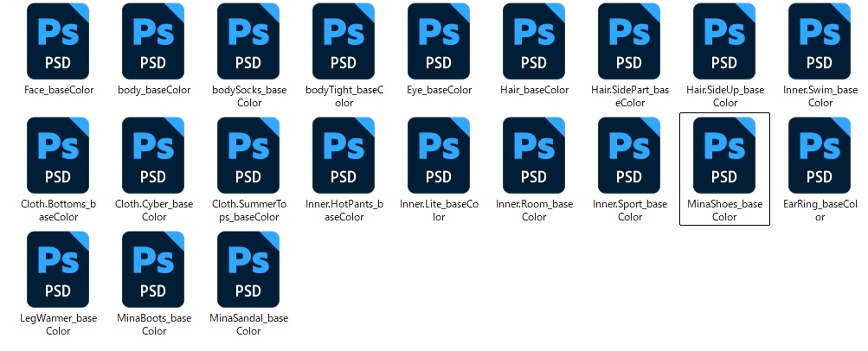
Task: Click the 'Inner.HotPants_baseColor' name label
Action: [x=344, y=211]
